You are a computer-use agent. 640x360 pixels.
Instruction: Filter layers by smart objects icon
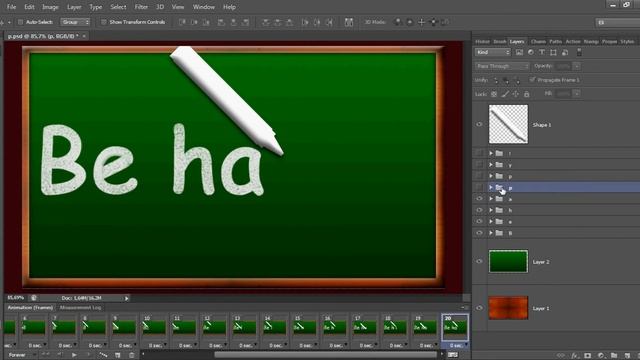point(565,52)
